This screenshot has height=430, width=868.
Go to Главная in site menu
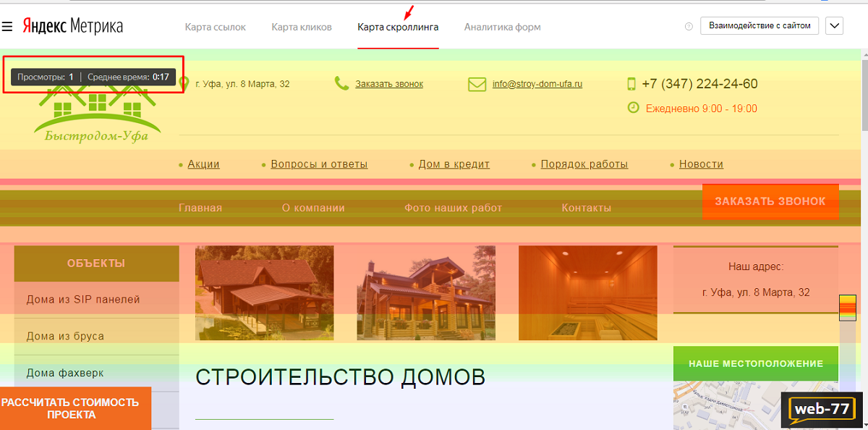[x=200, y=208]
